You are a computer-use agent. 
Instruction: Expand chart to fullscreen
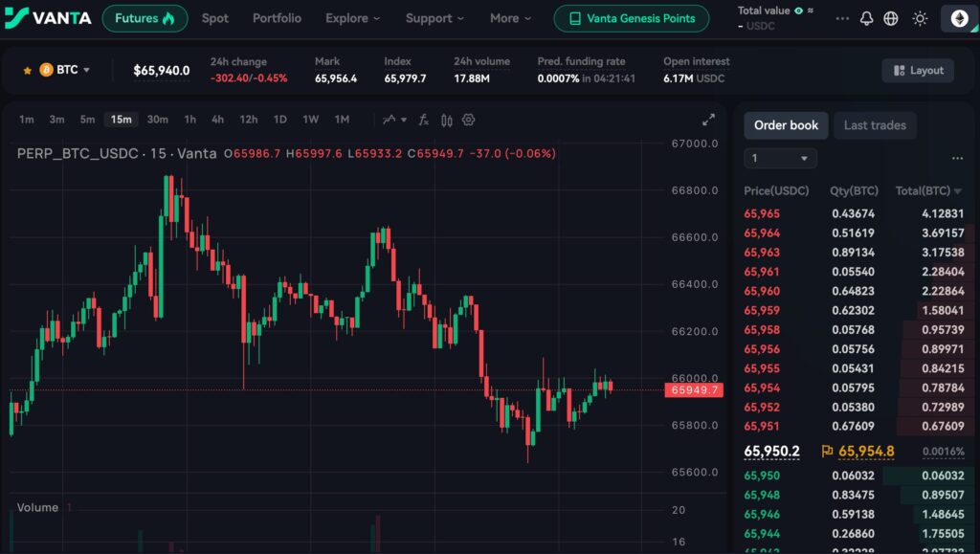coord(708,120)
